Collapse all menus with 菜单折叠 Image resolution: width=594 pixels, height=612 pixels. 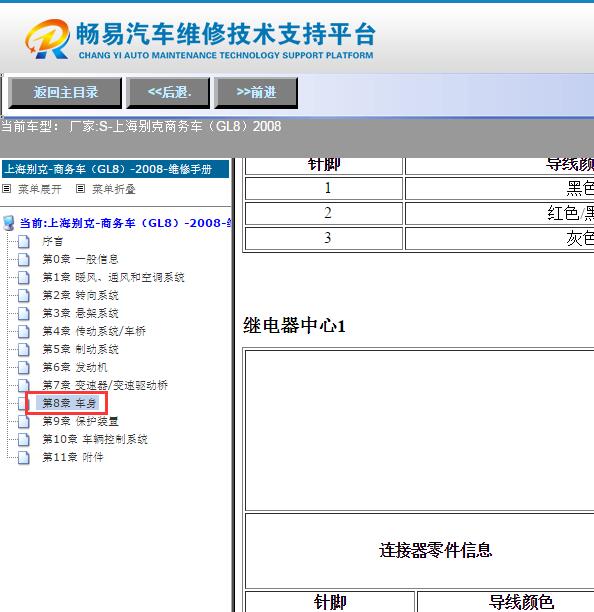pos(114,189)
